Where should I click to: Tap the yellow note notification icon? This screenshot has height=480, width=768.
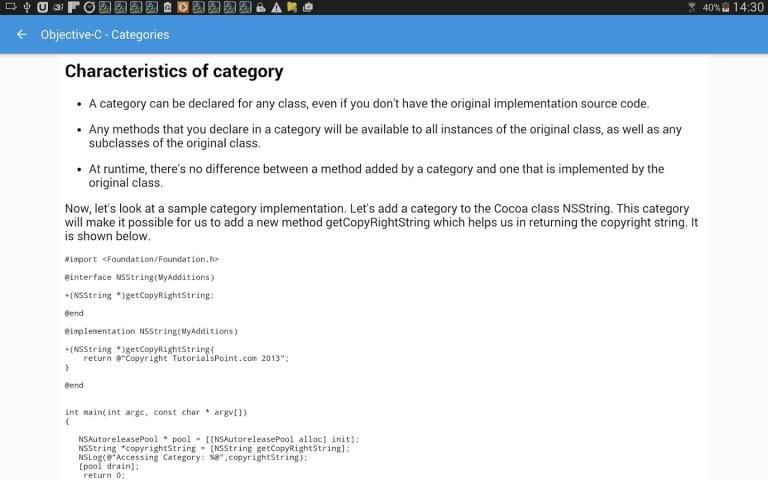[x=291, y=7]
